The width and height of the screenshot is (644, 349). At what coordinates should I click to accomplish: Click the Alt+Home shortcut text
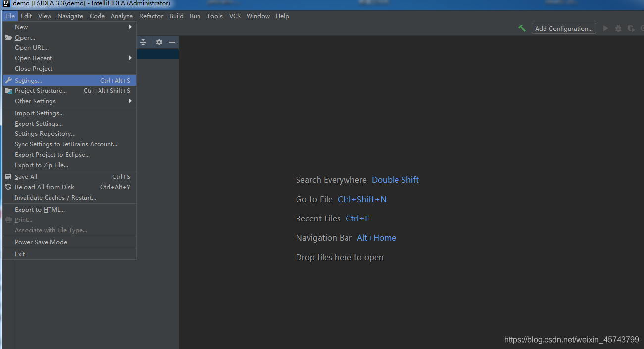pos(376,238)
